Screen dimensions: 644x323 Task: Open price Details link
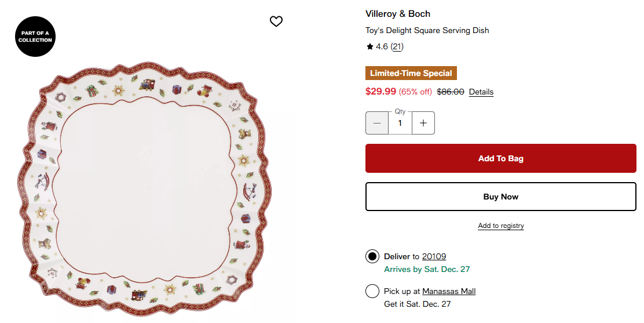click(x=481, y=92)
